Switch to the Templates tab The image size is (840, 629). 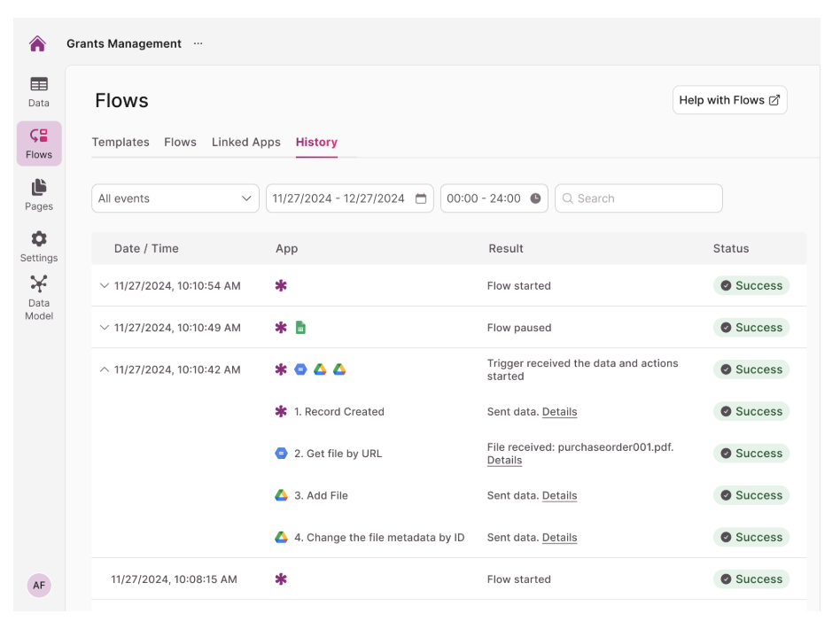click(121, 142)
